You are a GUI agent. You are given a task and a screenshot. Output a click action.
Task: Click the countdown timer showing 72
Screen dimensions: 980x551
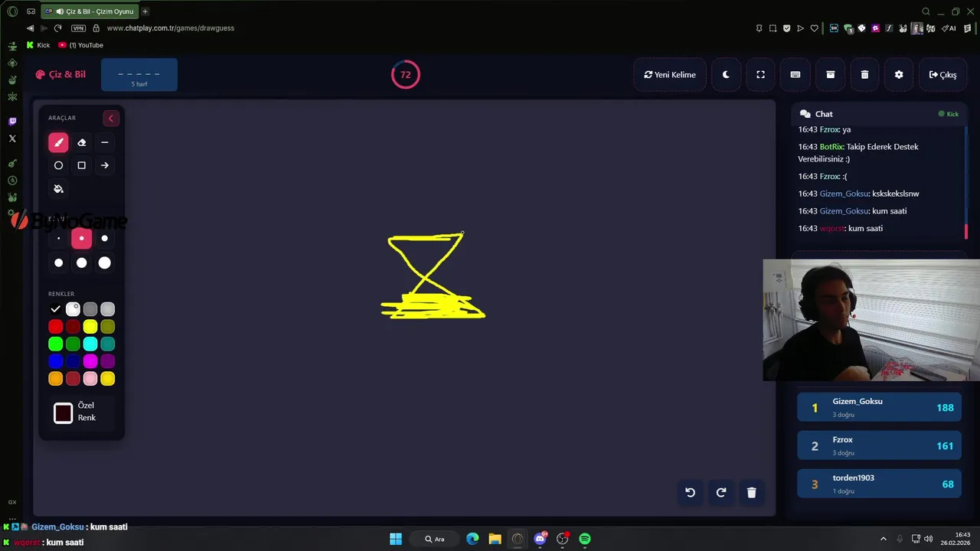tap(406, 74)
